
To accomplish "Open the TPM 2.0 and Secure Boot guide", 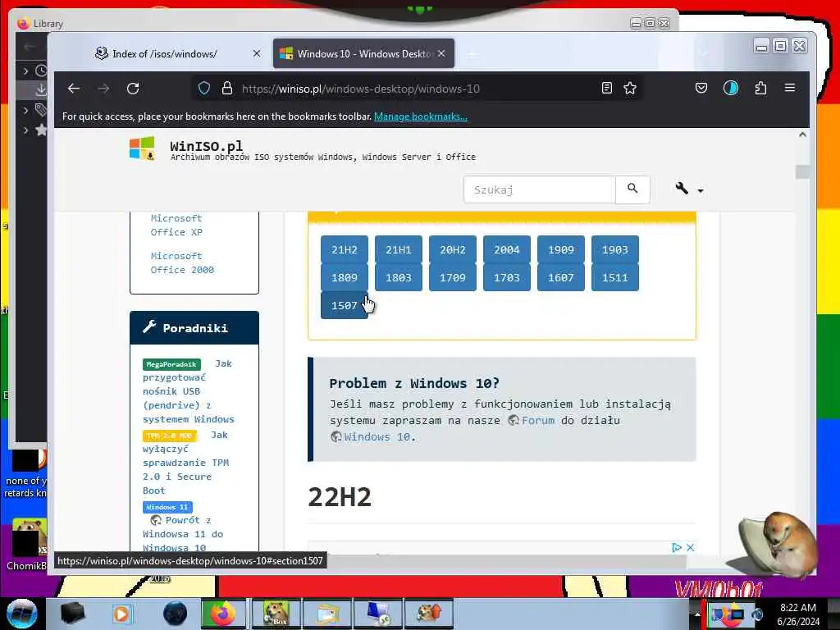I will coord(185,463).
